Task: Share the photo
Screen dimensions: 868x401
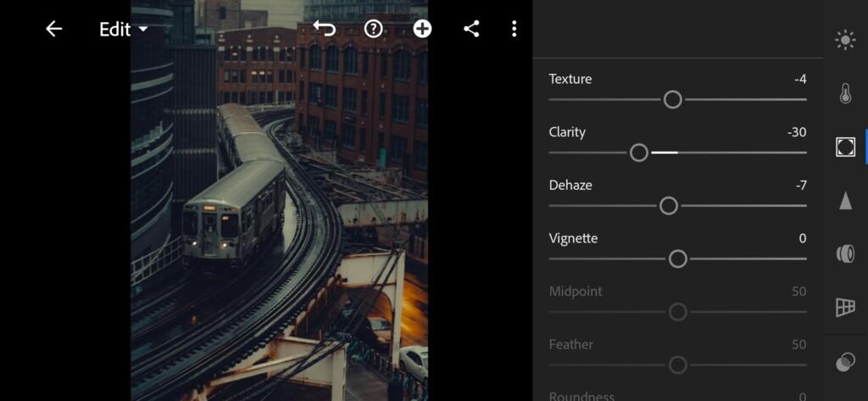Action: click(x=471, y=29)
